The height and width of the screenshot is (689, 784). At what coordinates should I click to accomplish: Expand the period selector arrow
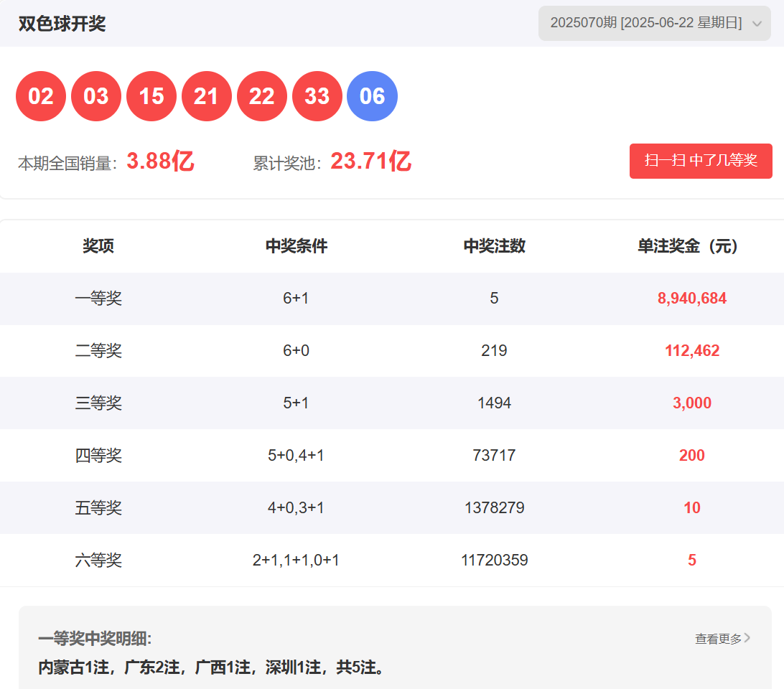(x=756, y=24)
